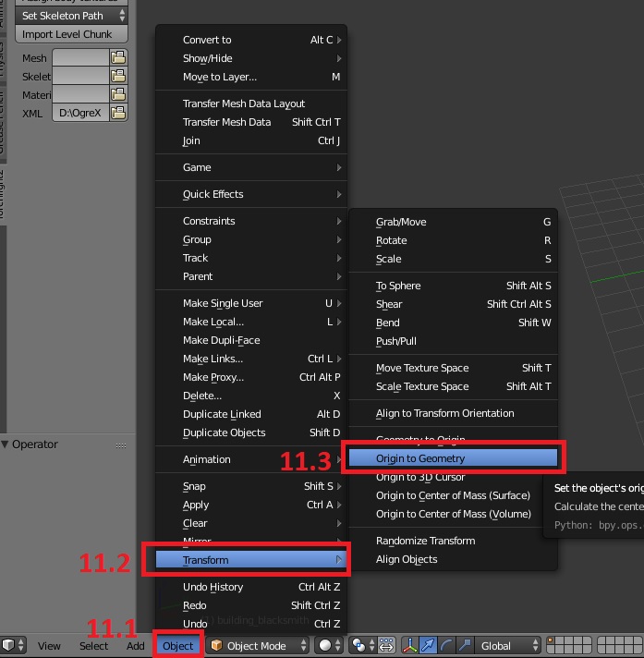Collapse the Operator panel triangle
Screen dimensions: 644x658
click(5, 444)
